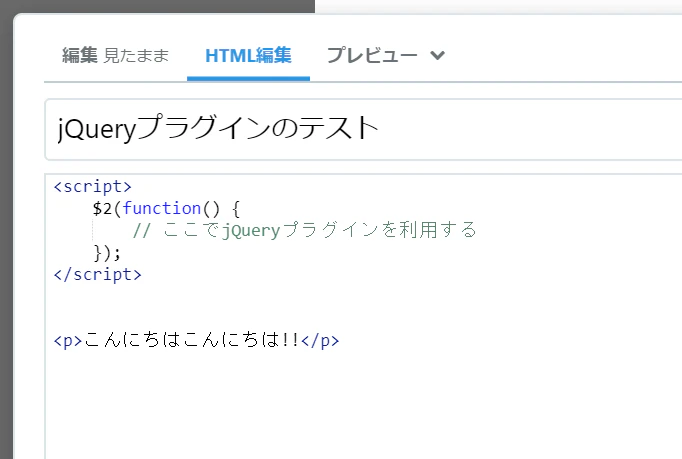Click the title field jQueryプラグインのテスト

363,130
